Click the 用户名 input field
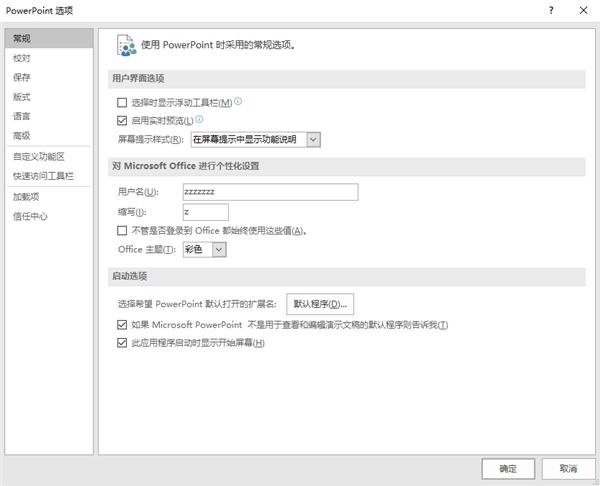The height and width of the screenshot is (486, 600). (271, 192)
